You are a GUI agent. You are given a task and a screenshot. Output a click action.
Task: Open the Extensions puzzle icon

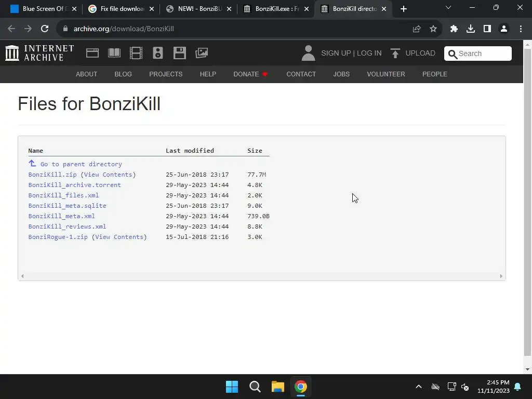point(454,29)
